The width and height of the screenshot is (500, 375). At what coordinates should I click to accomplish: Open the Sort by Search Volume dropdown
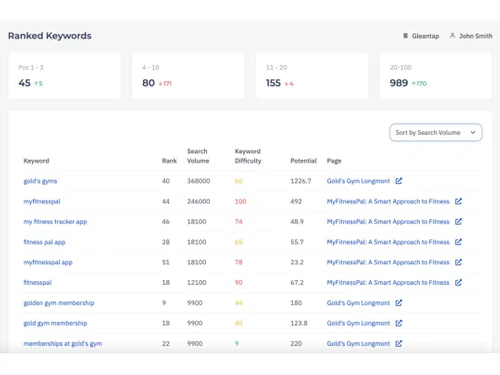coord(436,133)
